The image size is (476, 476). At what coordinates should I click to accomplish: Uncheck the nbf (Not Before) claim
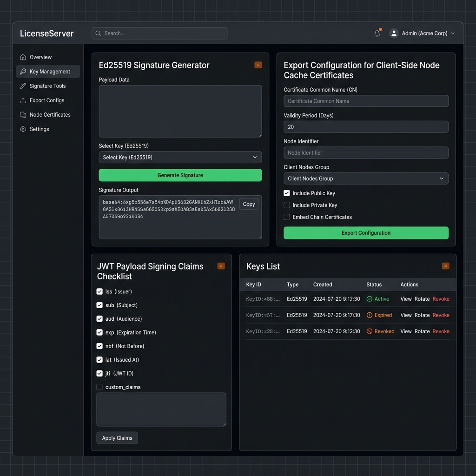click(99, 346)
